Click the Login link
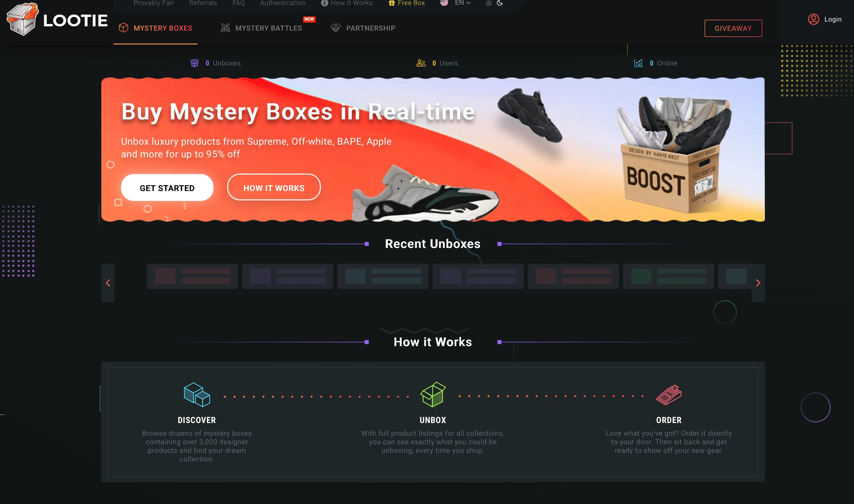Image resolution: width=854 pixels, height=504 pixels. click(x=832, y=19)
